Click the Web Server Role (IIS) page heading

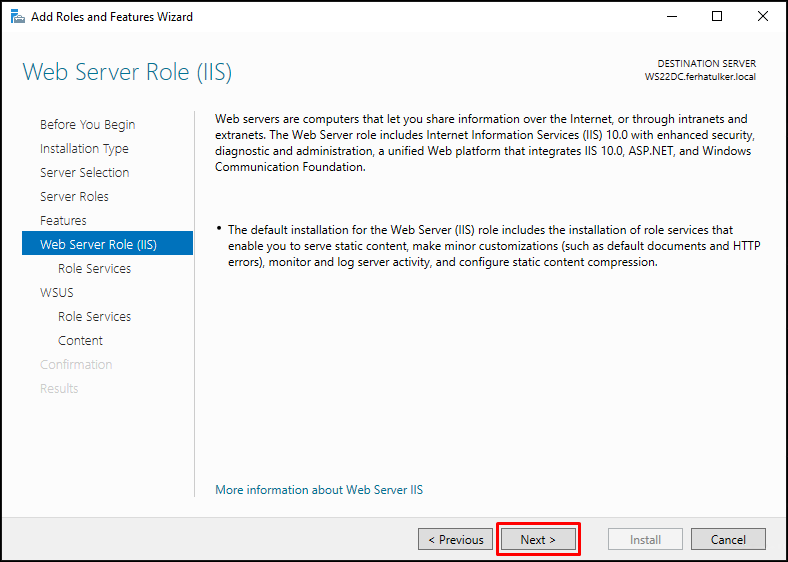(x=127, y=72)
